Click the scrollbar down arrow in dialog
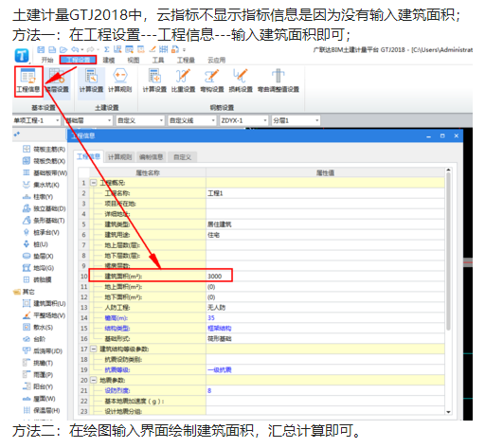 448,412
